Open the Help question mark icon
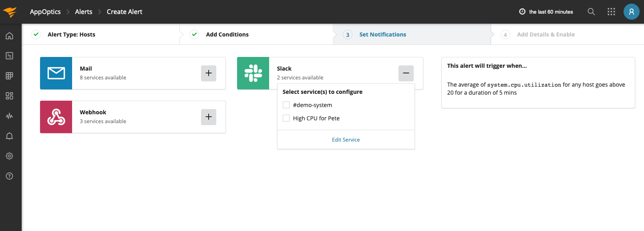Screen dimensions: 644x231 pyautogui.click(x=10, y=176)
